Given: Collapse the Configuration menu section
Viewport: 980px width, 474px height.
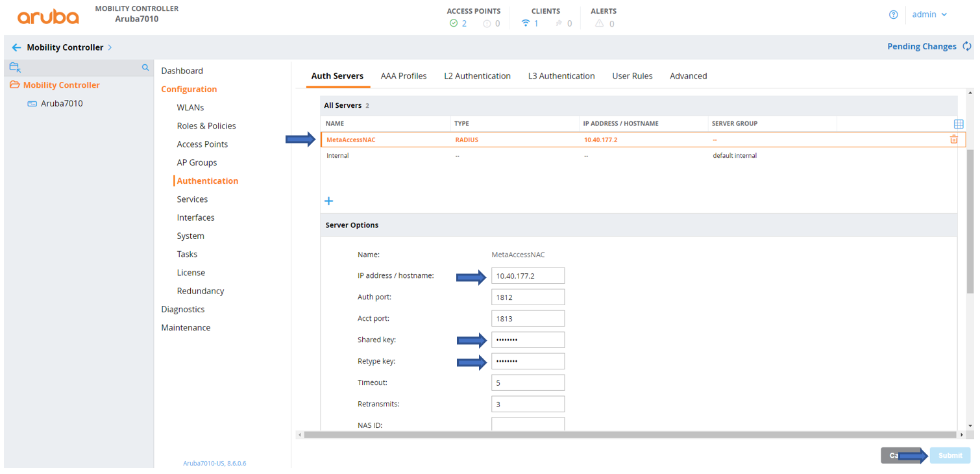Looking at the screenshot, I should 189,89.
